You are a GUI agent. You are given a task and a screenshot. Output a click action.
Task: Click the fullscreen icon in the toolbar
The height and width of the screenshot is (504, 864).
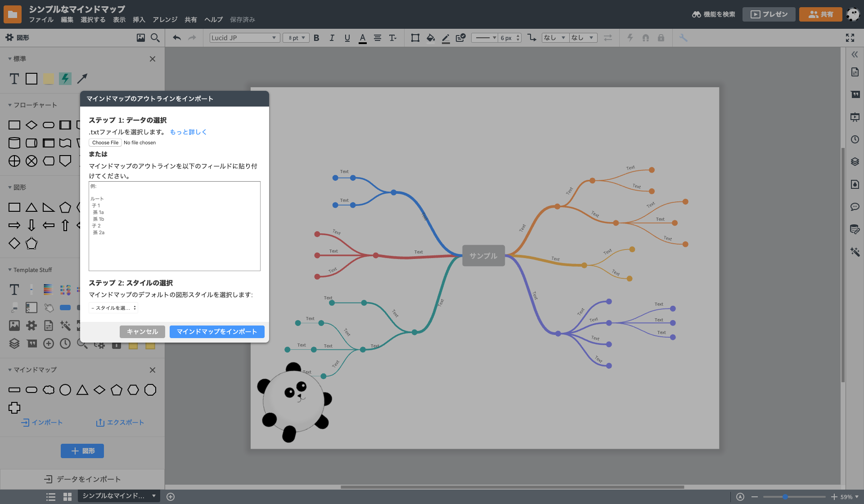coord(850,38)
